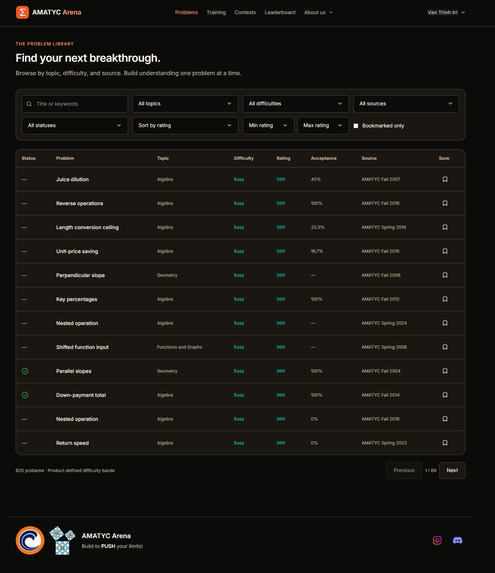Open the Length conversion ceiling problem

pyautogui.click(x=87, y=227)
